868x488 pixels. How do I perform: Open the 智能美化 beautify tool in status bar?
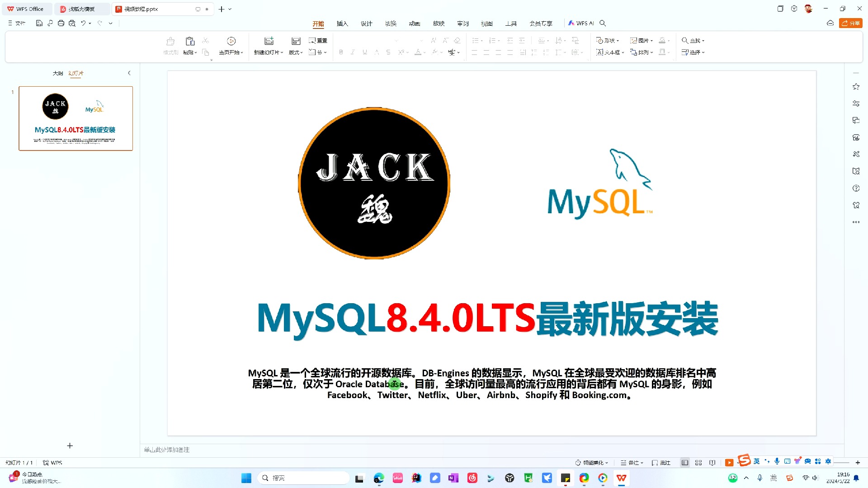(591, 462)
